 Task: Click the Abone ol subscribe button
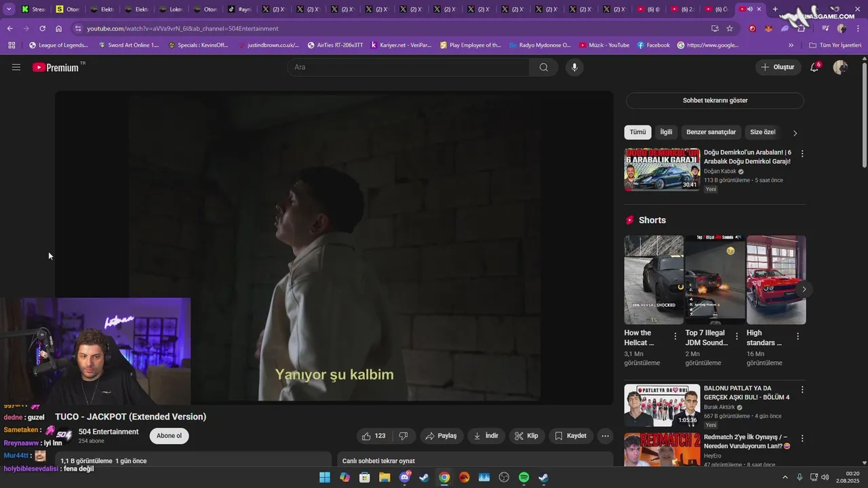[169, 436]
